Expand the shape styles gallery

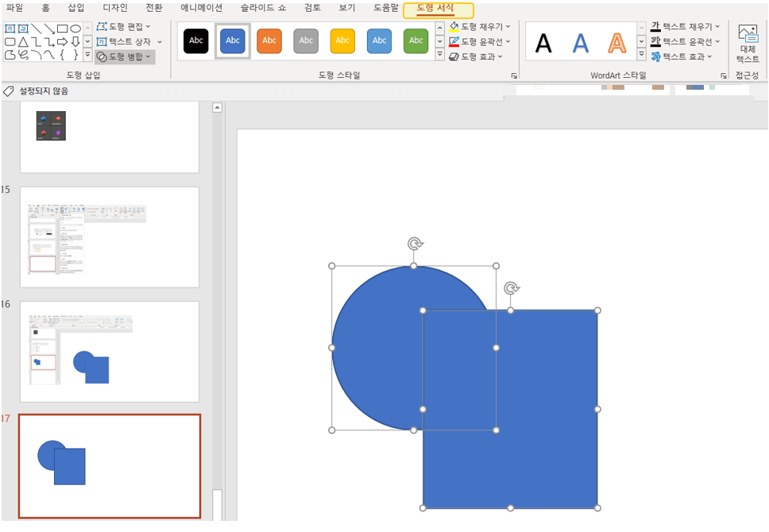tap(440, 55)
